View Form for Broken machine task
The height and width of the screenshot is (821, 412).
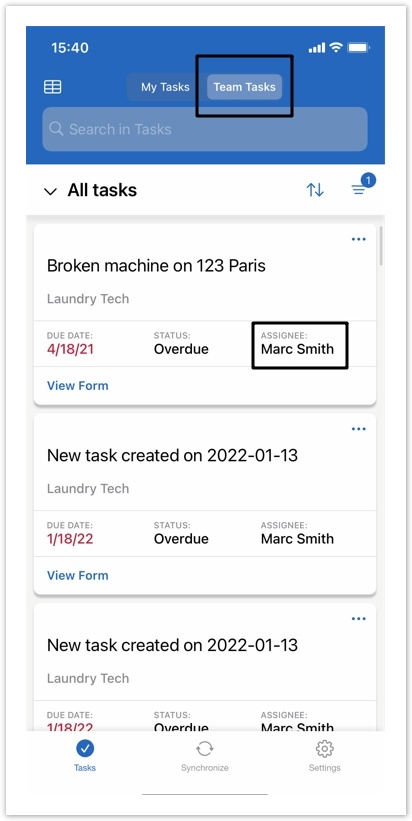[x=77, y=386]
